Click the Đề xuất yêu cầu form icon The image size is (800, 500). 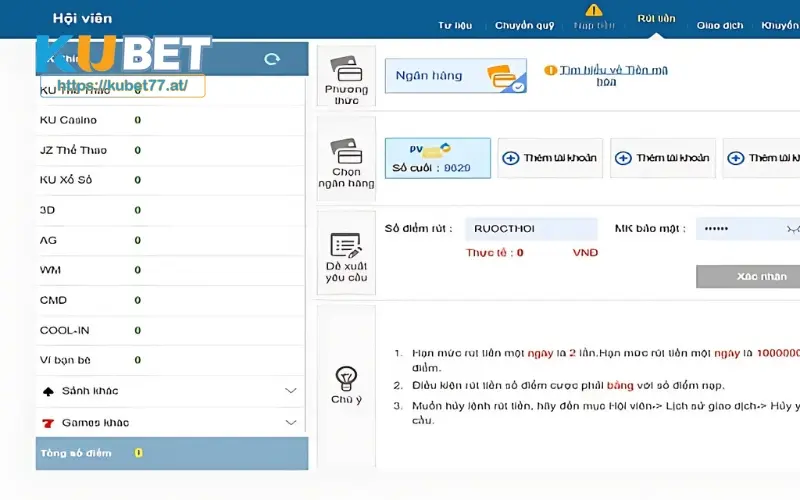tap(346, 245)
